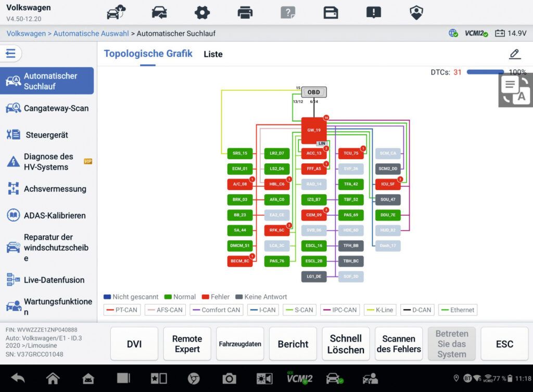Click the printer icon in top toolbar
This screenshot has height=392, width=533.
click(245, 12)
